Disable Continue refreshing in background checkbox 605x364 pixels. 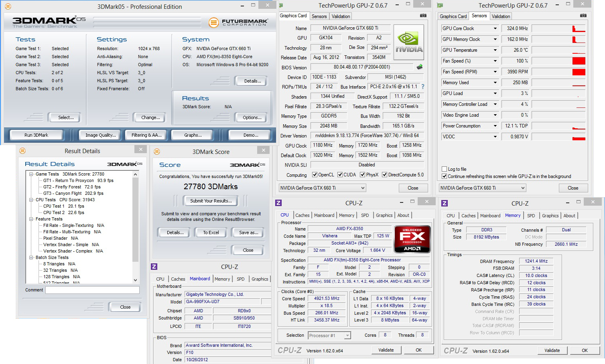pyautogui.click(x=444, y=176)
